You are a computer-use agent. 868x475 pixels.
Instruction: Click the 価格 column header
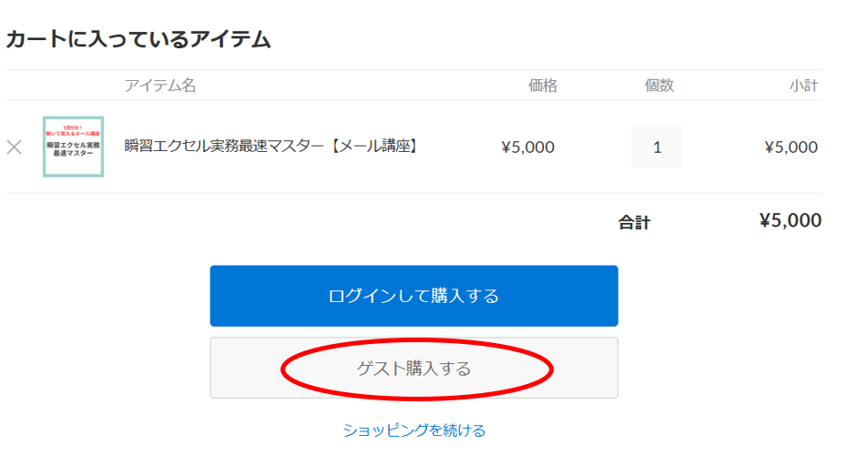(x=543, y=86)
